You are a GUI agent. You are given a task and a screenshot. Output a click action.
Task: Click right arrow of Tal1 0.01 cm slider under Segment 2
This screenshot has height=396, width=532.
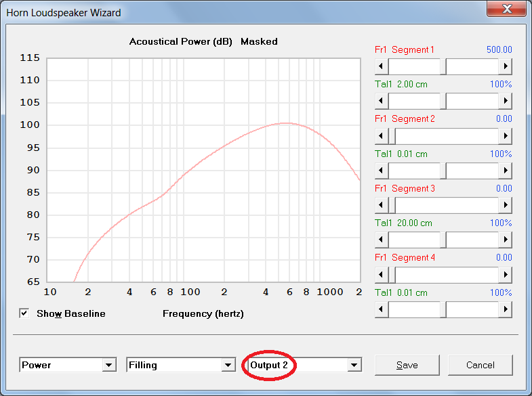[x=505, y=171]
